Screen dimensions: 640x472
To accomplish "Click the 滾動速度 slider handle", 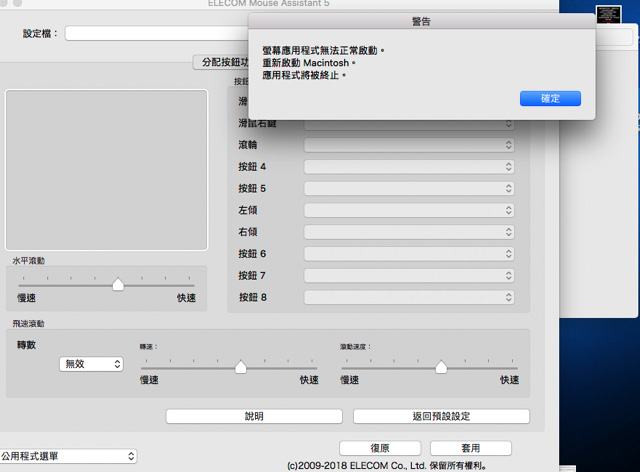I will click(441, 367).
